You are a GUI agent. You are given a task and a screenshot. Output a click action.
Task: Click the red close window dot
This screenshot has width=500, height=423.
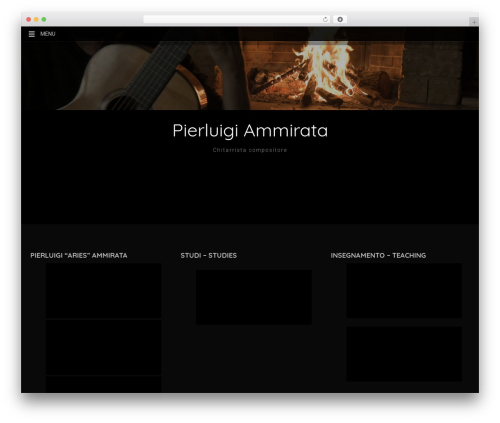(x=29, y=19)
